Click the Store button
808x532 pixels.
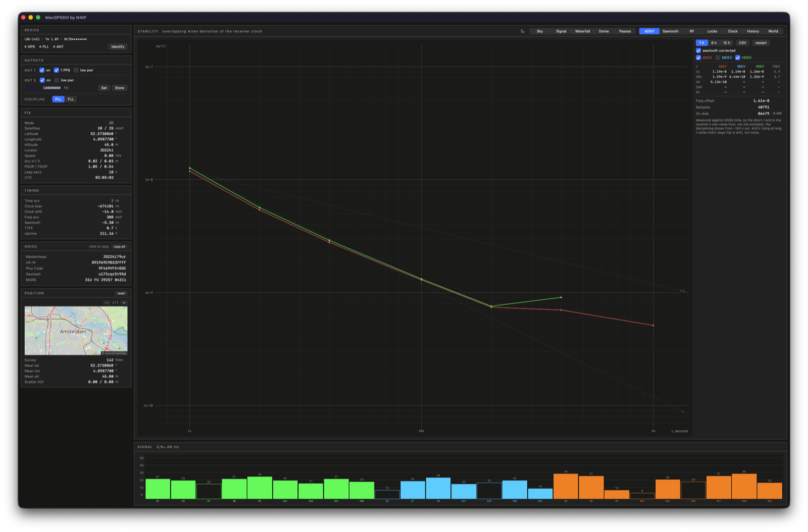click(x=120, y=88)
